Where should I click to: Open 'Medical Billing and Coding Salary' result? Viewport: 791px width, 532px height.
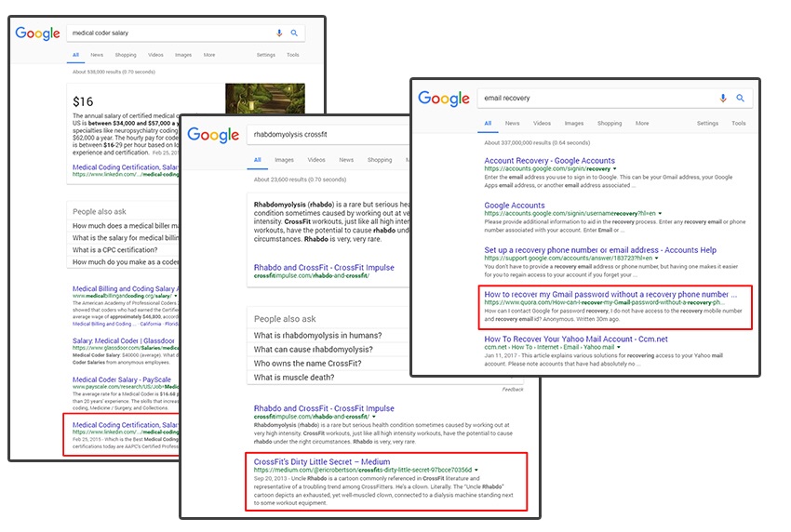click(x=124, y=288)
